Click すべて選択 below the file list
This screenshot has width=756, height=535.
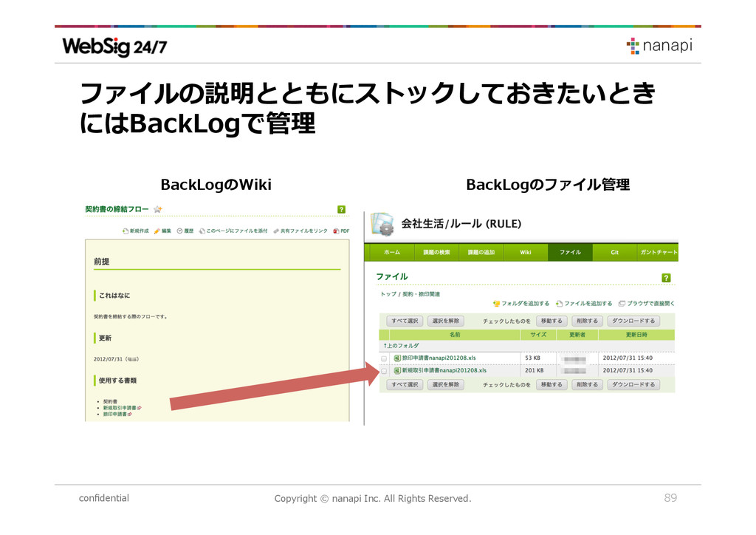point(405,384)
